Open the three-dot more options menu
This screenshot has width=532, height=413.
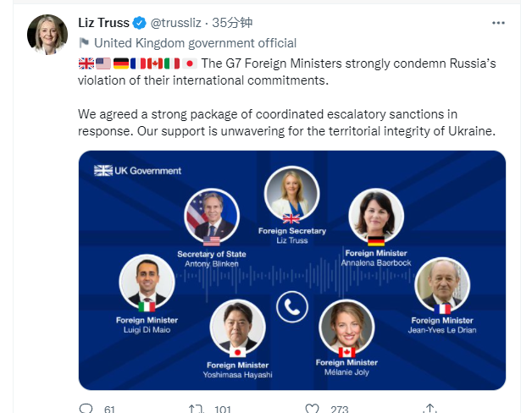tap(498, 23)
